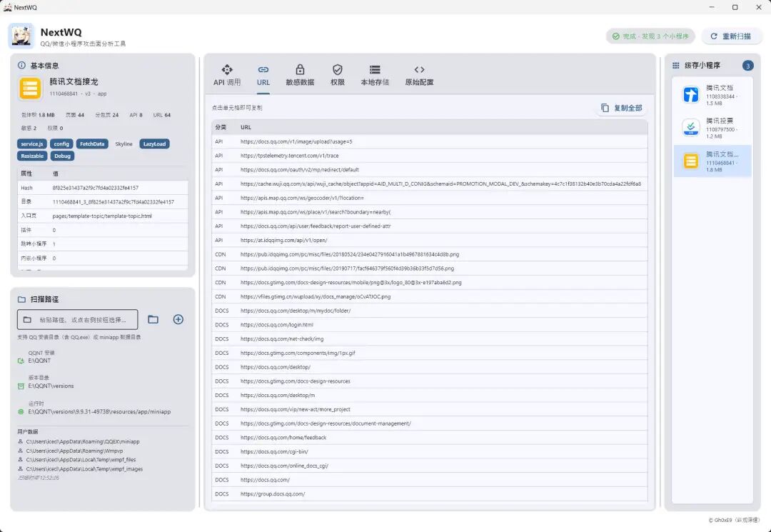Screen dimensions: 771x532
Task: Click the 重新扫描 rescan button
Action: 731,36
